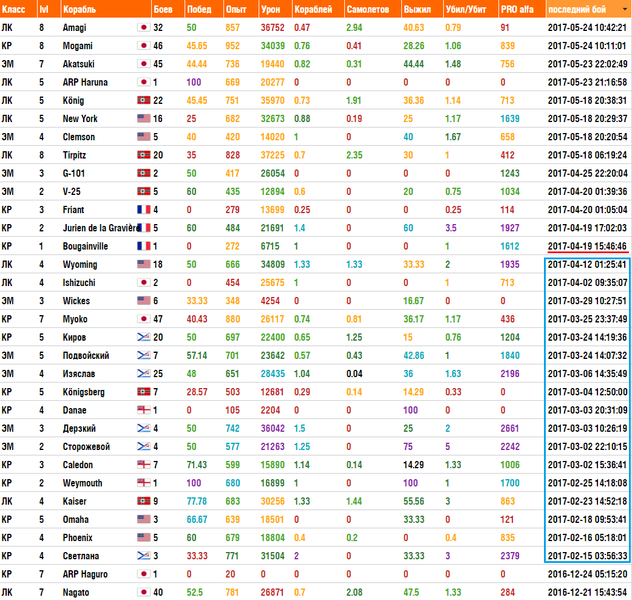Sort by the последний бой column header

(586, 9)
